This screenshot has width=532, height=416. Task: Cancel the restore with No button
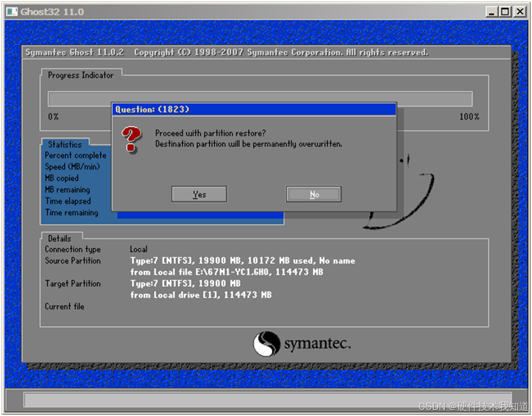click(x=314, y=194)
